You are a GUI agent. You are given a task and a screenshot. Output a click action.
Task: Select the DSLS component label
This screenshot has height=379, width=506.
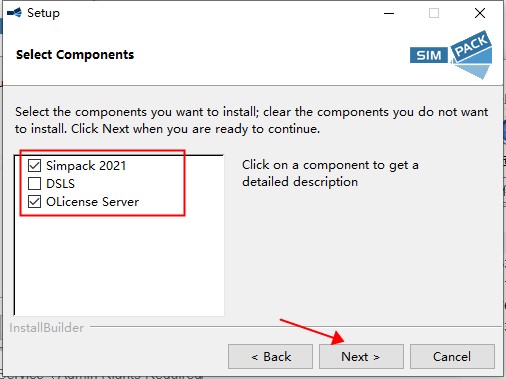(x=60, y=184)
